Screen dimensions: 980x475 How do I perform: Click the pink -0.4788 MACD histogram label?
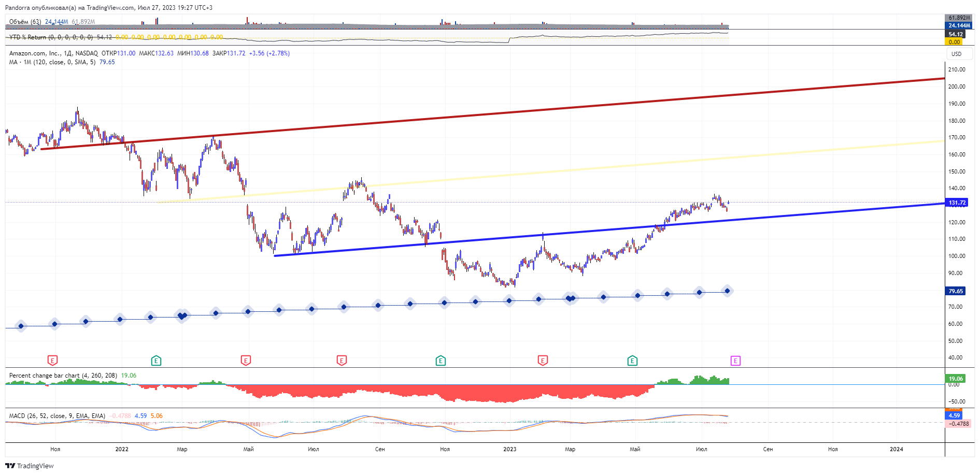958,423
